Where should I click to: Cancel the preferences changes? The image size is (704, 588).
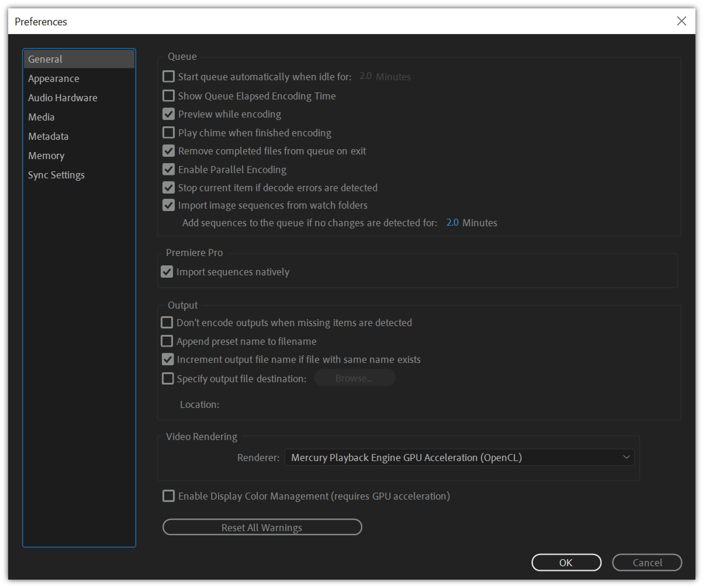pyautogui.click(x=647, y=562)
